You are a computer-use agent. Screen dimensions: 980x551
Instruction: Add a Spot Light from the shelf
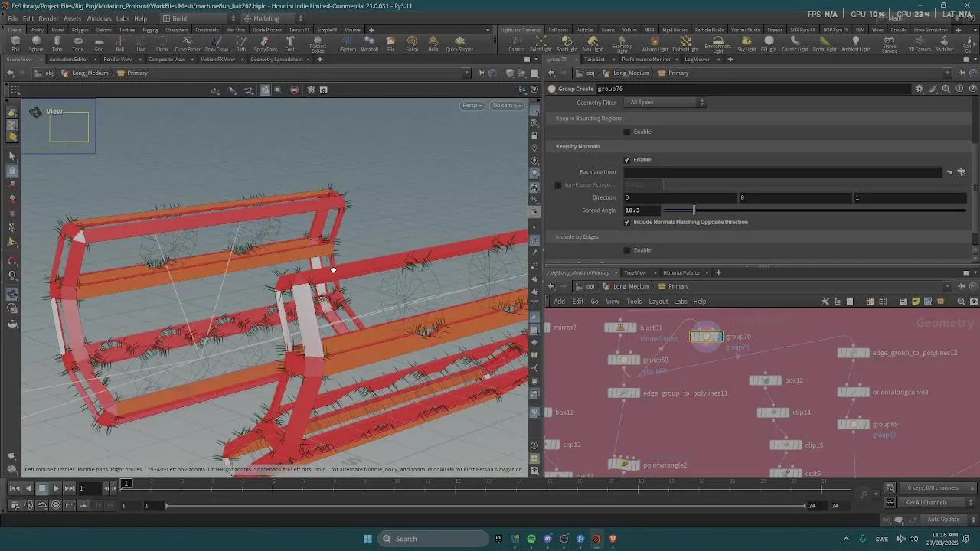(x=567, y=44)
